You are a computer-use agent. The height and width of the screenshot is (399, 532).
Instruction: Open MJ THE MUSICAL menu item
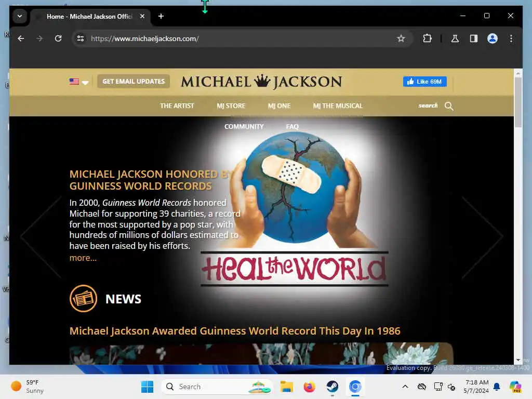point(338,106)
